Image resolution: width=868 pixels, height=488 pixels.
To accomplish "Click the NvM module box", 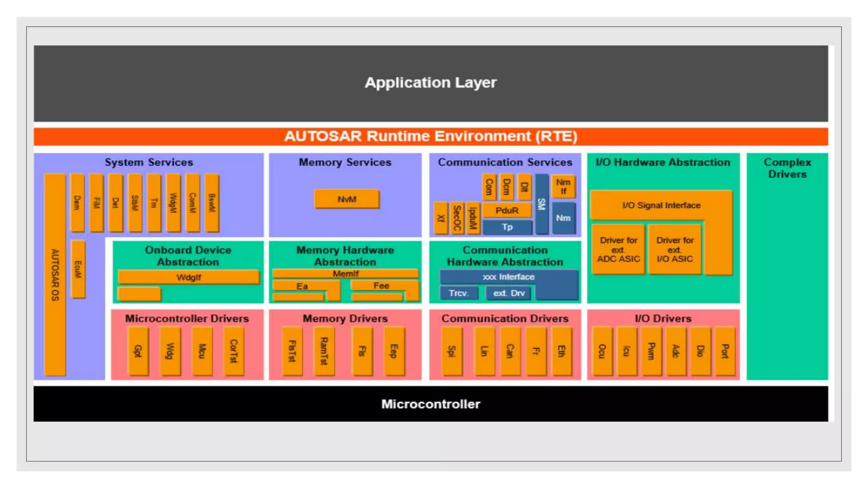I will 347,199.
